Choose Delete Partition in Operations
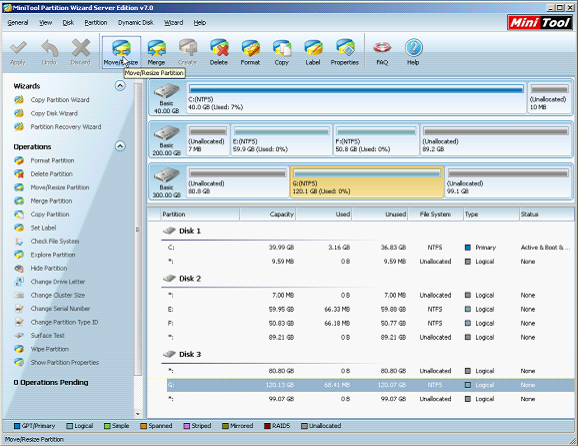This screenshot has width=578, height=446. tap(51, 174)
